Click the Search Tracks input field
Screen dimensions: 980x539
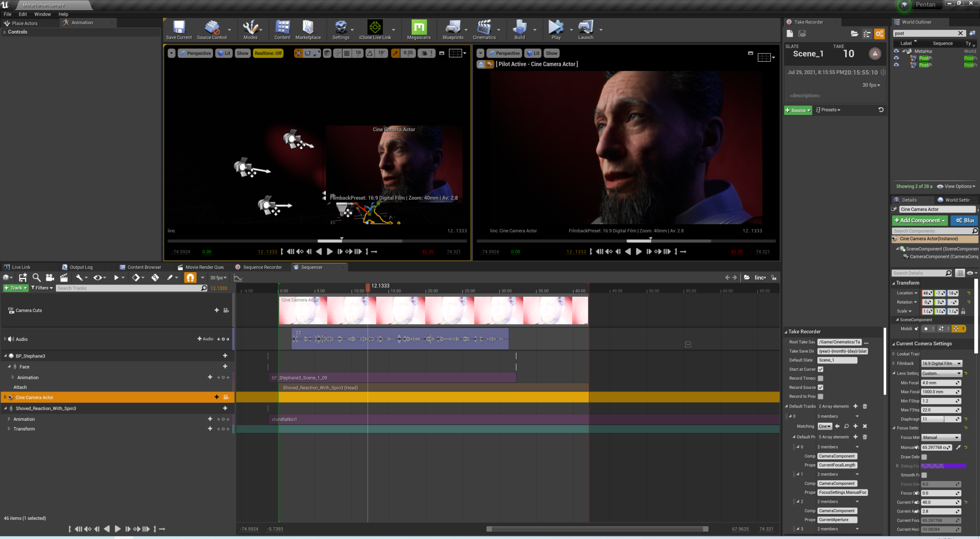[131, 288]
